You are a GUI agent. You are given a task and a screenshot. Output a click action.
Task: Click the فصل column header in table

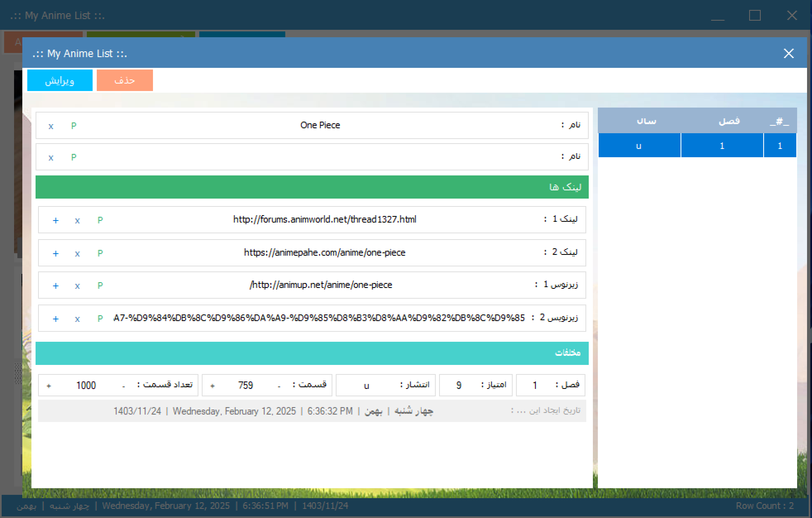point(729,121)
